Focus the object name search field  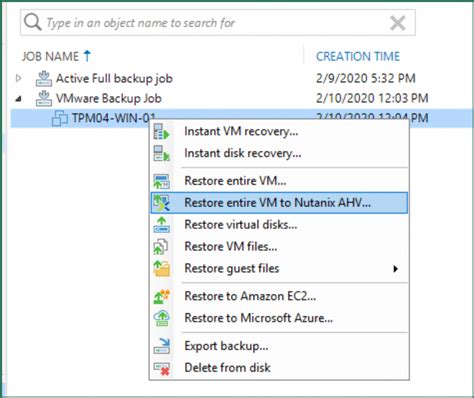tap(218, 23)
